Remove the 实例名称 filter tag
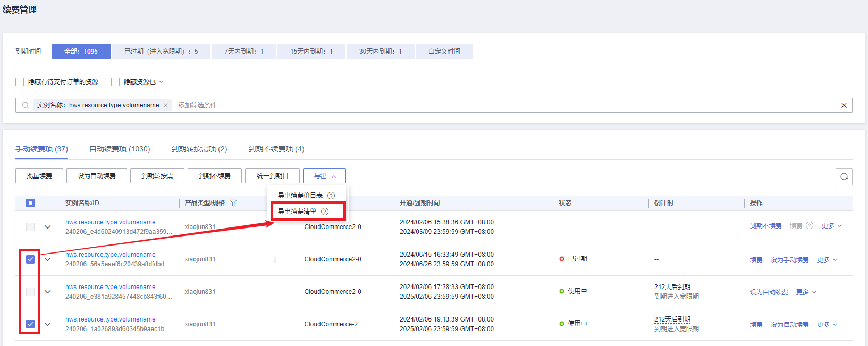 [x=166, y=105]
